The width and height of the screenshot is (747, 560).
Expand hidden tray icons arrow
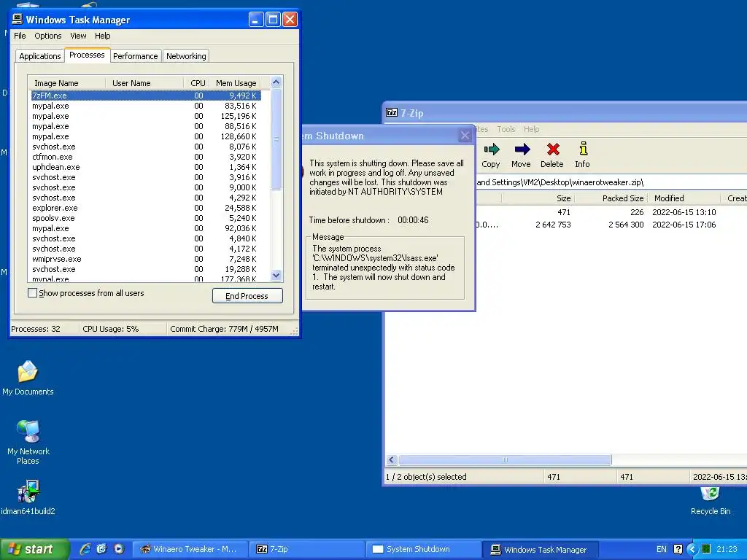click(692, 549)
